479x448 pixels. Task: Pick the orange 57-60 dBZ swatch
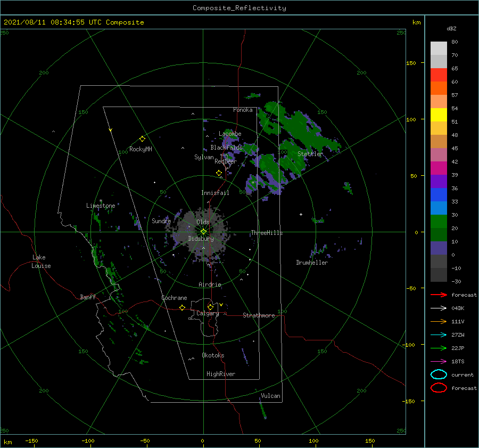439,88
